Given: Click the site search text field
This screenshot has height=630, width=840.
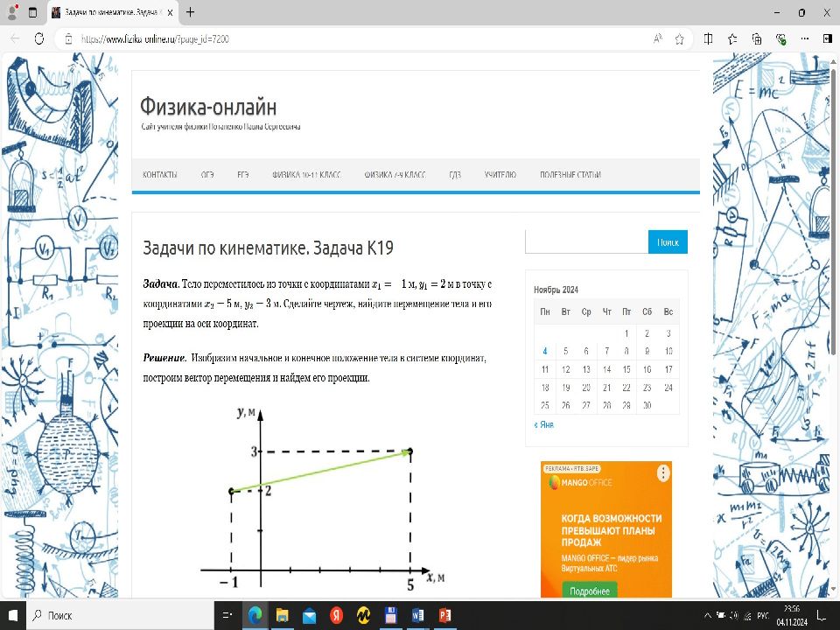Looking at the screenshot, I should click(x=586, y=242).
